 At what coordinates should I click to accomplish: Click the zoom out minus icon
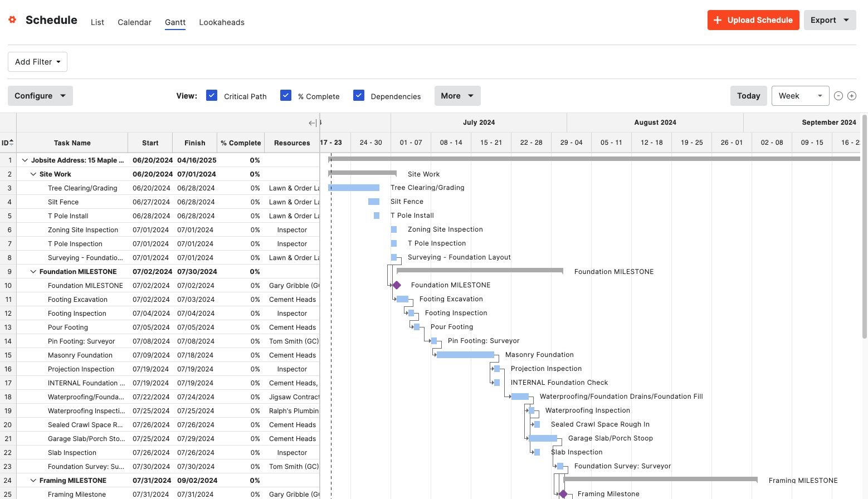point(838,96)
